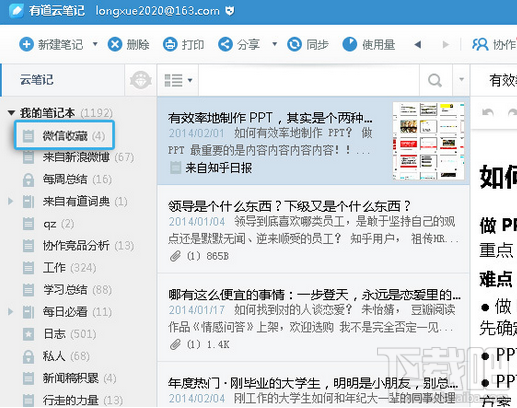
Task: Click the magnifier search icon
Action: (435, 80)
